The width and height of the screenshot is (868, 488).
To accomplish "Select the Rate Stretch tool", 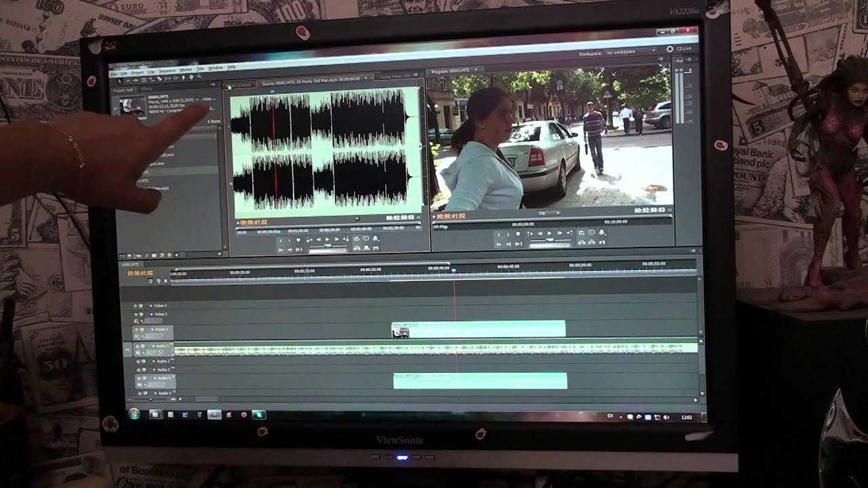I will tap(152, 79).
